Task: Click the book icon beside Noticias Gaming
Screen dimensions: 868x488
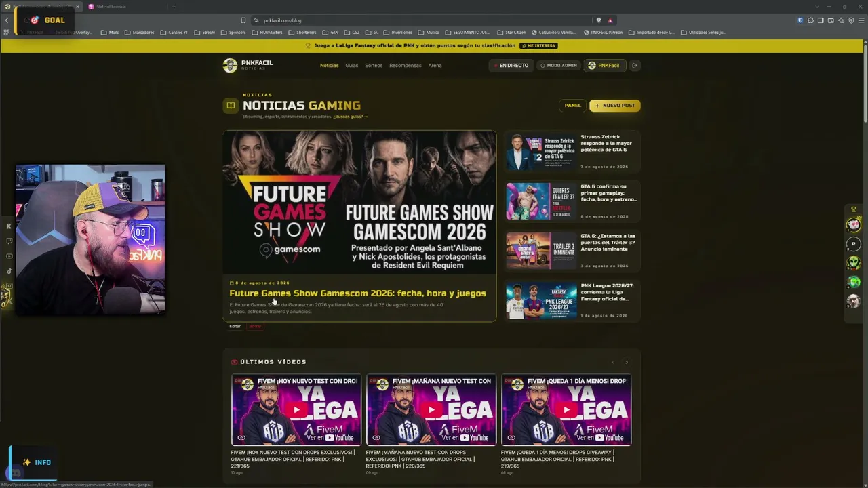Action: [x=231, y=106]
